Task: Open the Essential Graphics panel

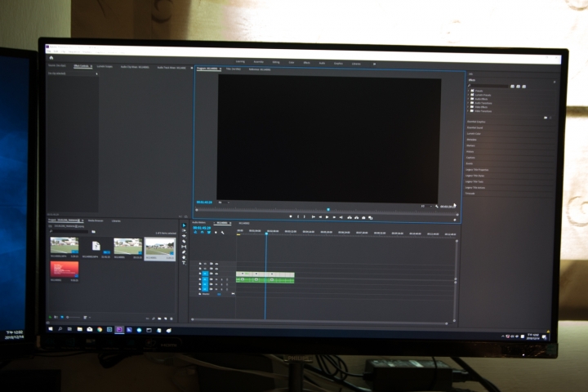Action: (476, 122)
